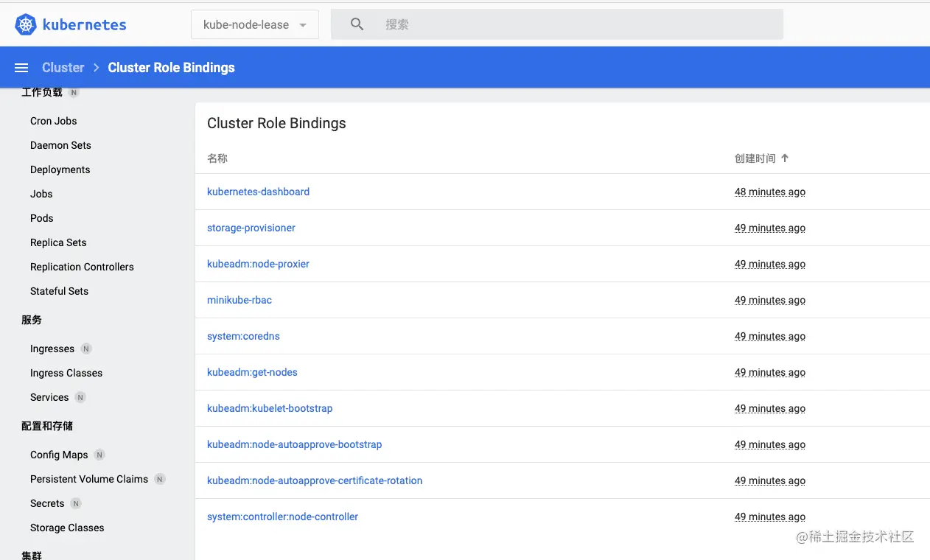Screen dimensions: 930x560
Task: Open the system:controller:node-controller binding
Action: 282,517
